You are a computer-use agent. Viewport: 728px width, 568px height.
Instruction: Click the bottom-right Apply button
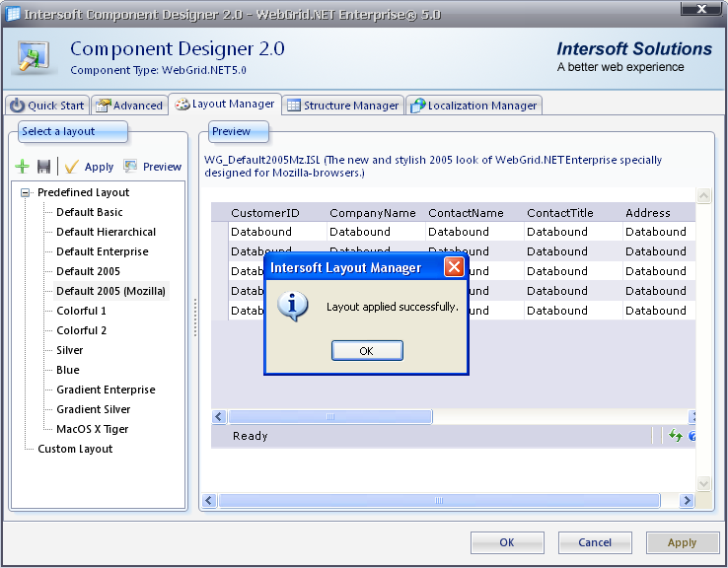(x=682, y=542)
